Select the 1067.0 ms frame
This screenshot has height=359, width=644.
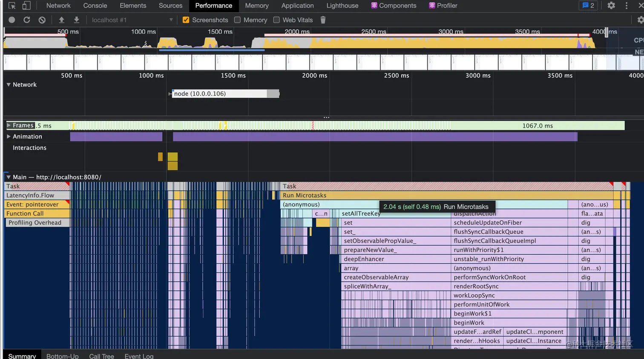point(538,125)
